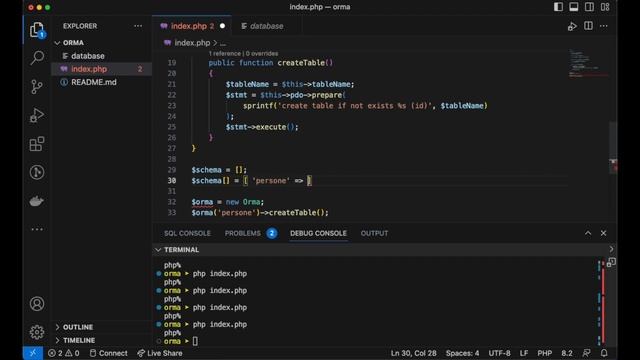Click the '0 overrides' code lens
The width and height of the screenshot is (640, 360).
coord(262,53)
